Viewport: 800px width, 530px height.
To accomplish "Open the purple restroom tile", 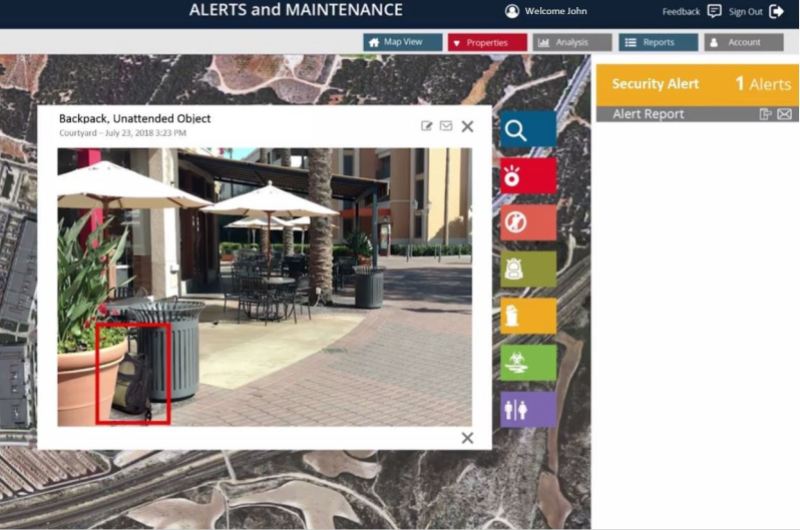I will 528,409.
